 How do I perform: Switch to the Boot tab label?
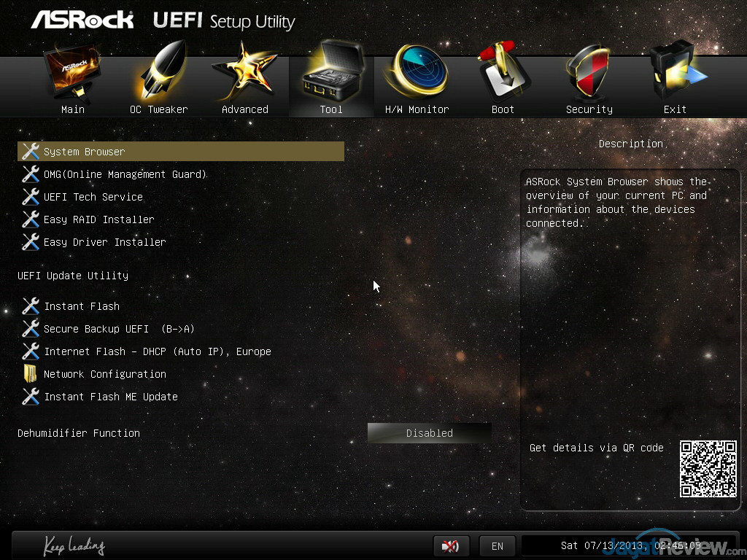503,109
